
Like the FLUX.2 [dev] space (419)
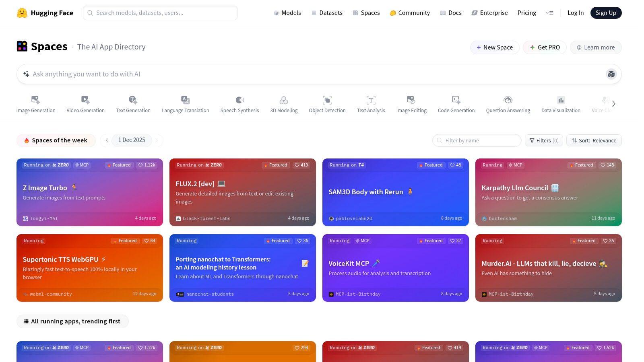(301, 165)
